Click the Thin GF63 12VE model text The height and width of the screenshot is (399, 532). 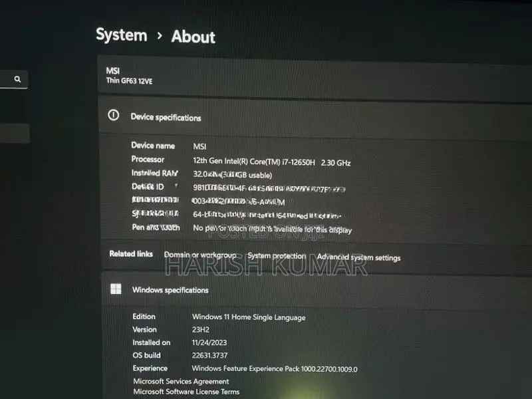point(129,80)
